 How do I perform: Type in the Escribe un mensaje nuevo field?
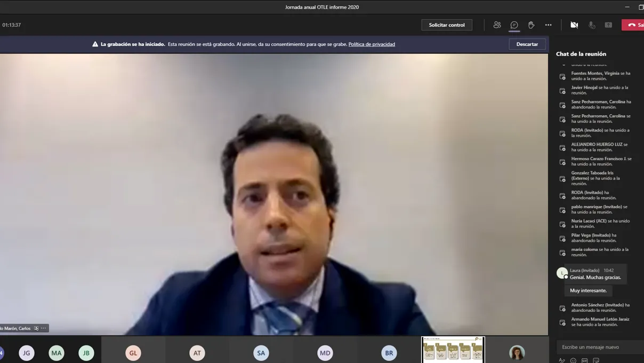(x=597, y=347)
